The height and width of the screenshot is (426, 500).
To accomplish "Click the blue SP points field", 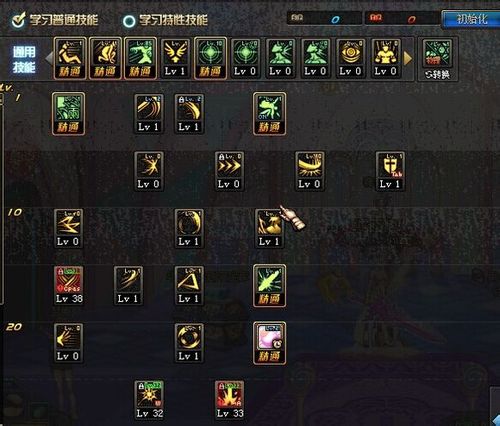I will [324, 19].
